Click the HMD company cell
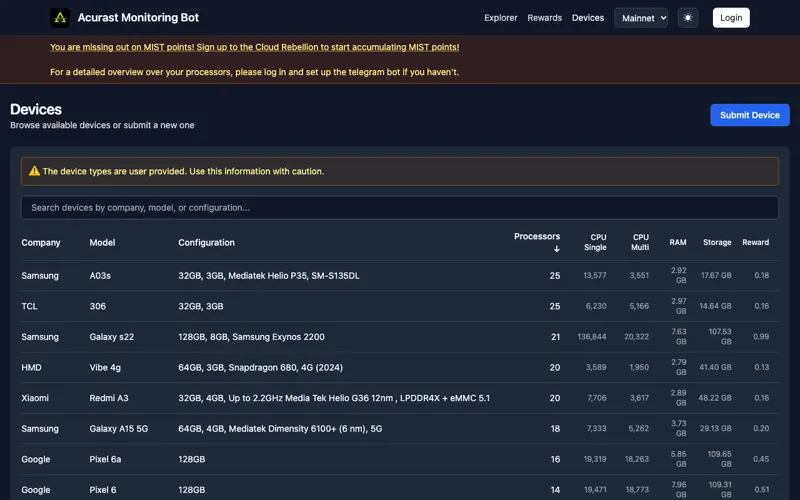This screenshot has height=500, width=800. click(31, 367)
